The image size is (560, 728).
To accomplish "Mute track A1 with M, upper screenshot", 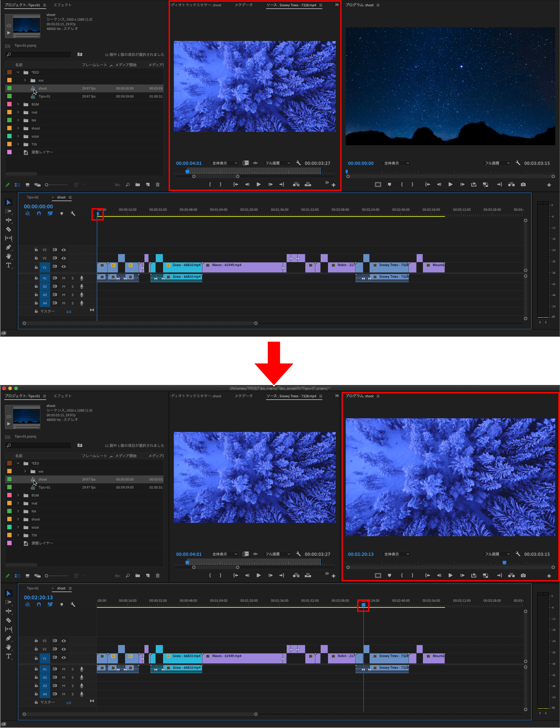I will 64,278.
